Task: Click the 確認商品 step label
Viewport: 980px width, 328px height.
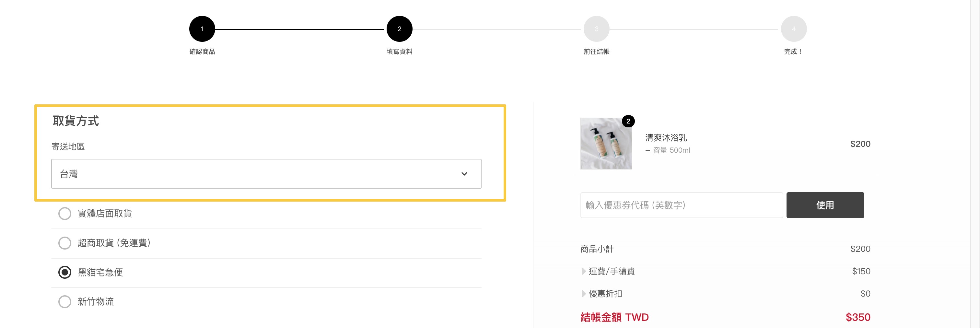Action: click(x=202, y=51)
